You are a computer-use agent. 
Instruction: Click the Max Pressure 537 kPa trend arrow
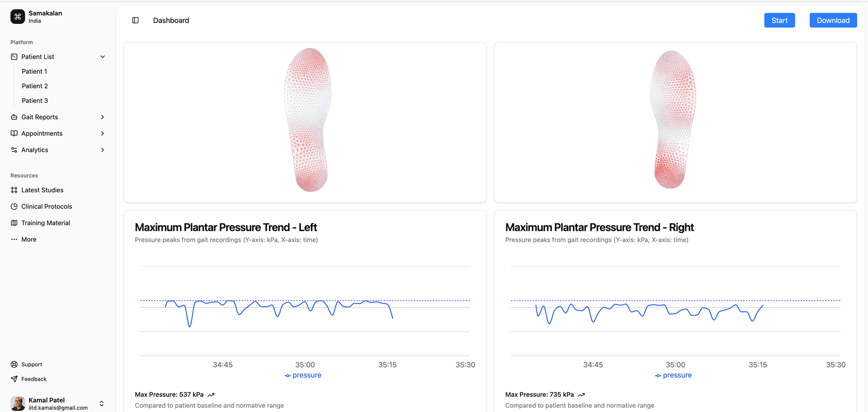(x=212, y=394)
